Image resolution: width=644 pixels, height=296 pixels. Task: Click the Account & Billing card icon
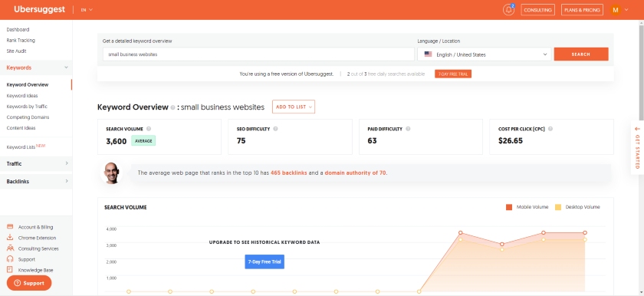click(x=10, y=227)
